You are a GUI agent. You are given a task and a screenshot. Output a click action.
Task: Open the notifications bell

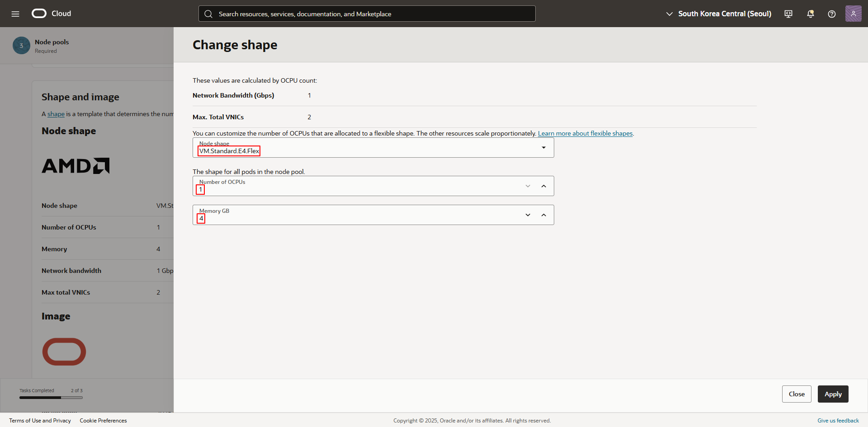810,14
